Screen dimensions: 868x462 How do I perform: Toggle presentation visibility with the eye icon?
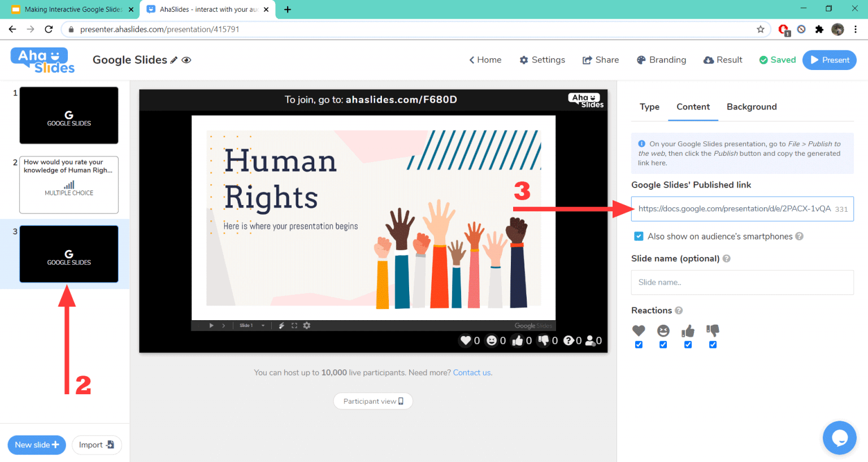coord(186,59)
